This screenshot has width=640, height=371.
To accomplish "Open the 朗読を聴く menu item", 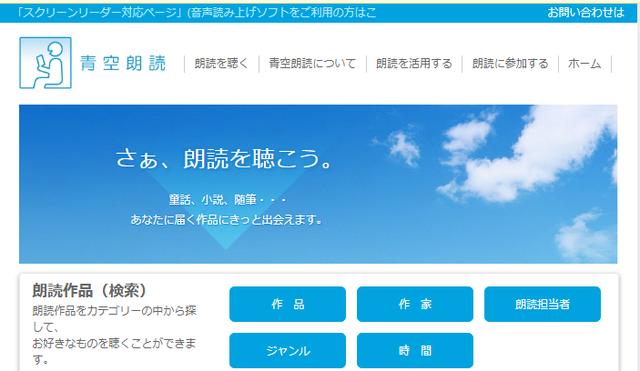I will (221, 64).
